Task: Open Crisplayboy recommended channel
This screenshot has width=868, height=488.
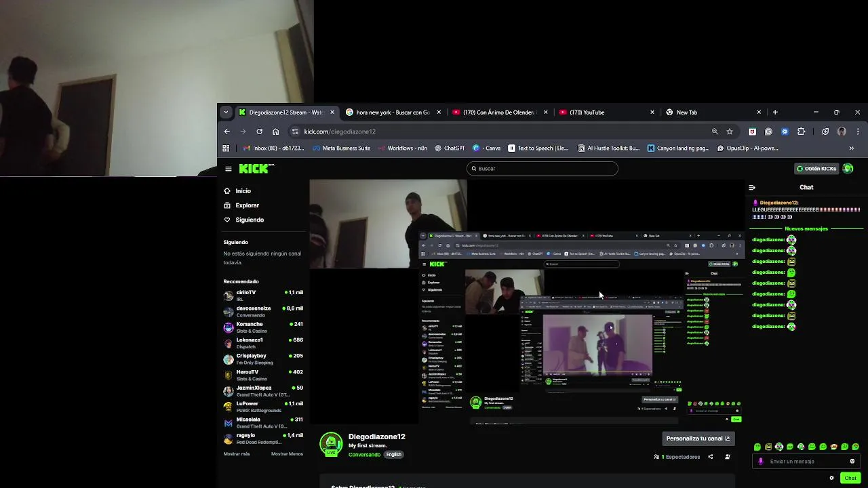Action: pyautogui.click(x=263, y=359)
